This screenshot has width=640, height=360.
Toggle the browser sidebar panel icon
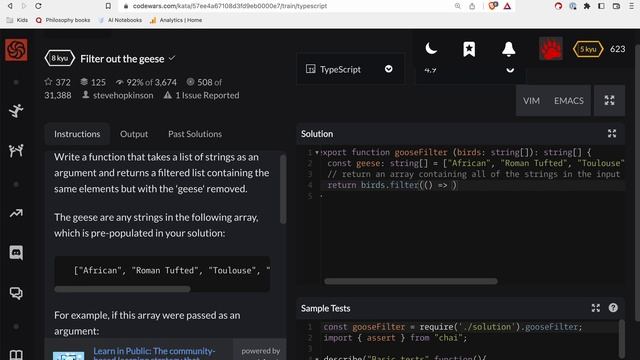[x=602, y=6]
